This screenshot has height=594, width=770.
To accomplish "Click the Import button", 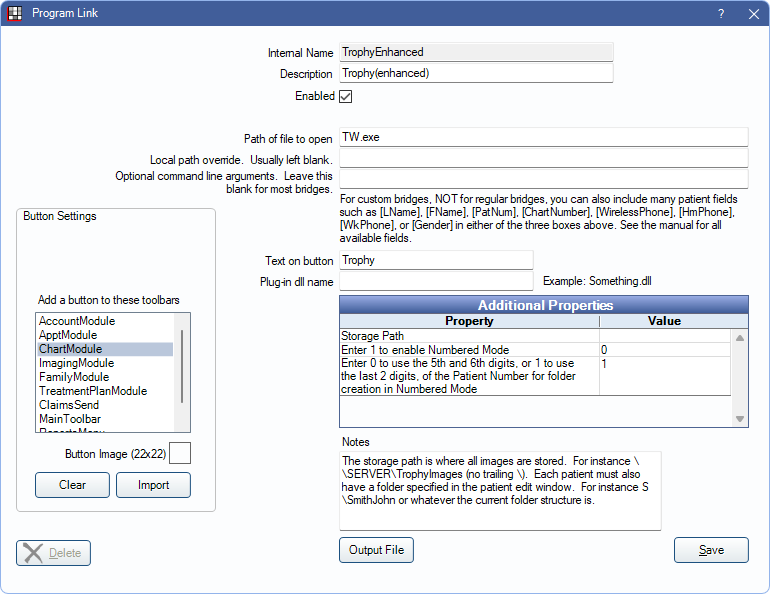I will 153,485.
